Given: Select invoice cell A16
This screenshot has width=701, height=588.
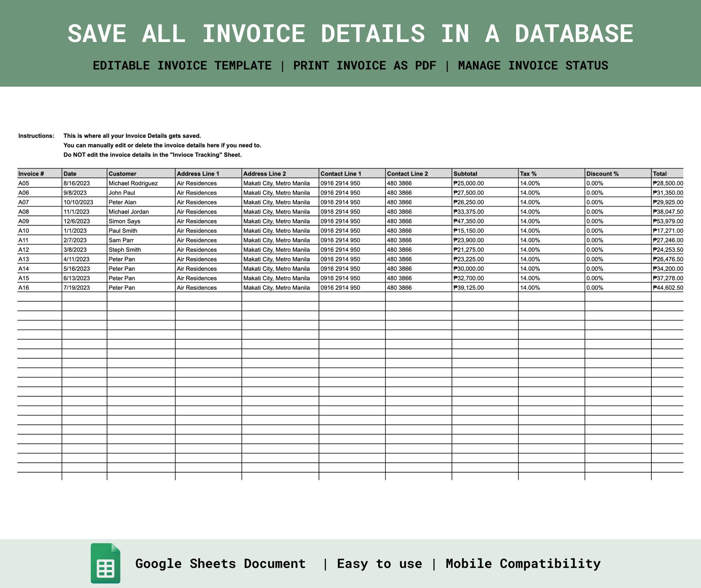Looking at the screenshot, I should tap(40, 287).
